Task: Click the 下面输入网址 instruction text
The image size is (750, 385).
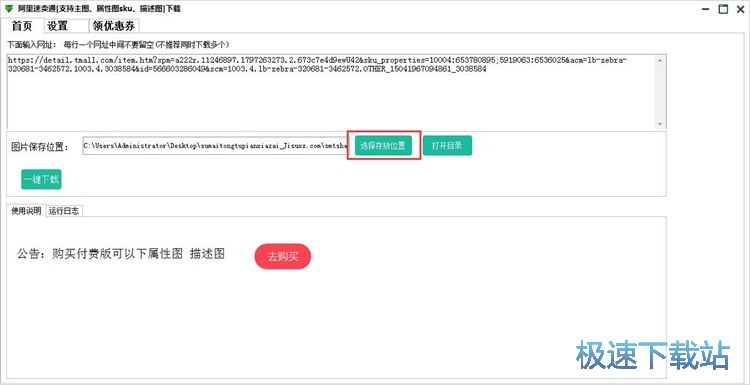Action: pyautogui.click(x=118, y=44)
